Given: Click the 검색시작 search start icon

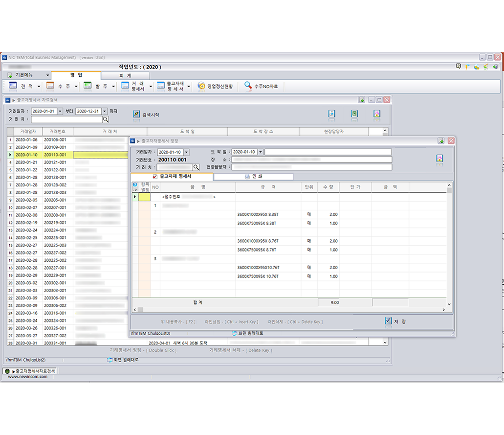Looking at the screenshot, I should pos(137,114).
